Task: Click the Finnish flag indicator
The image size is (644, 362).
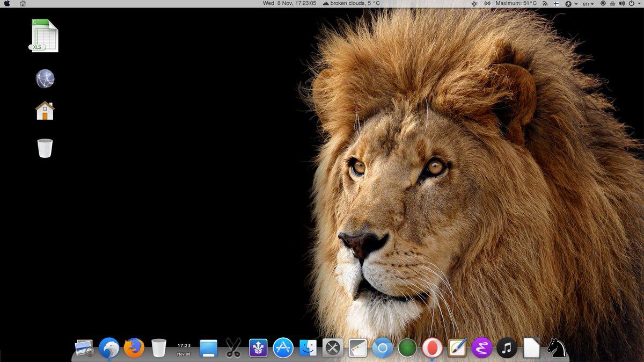Action: click(557, 4)
